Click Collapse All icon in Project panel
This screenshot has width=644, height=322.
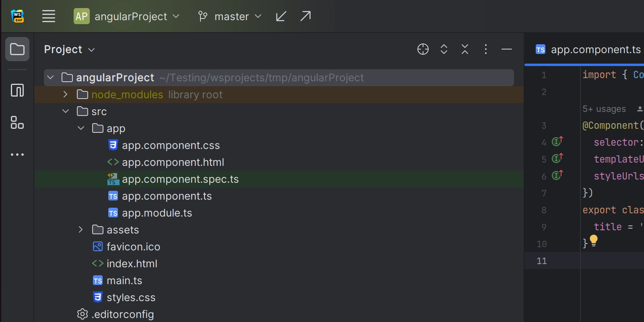point(465,49)
